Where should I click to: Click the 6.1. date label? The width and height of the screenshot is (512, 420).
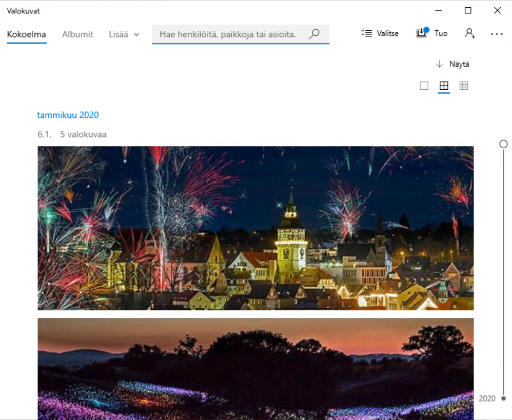click(x=45, y=134)
